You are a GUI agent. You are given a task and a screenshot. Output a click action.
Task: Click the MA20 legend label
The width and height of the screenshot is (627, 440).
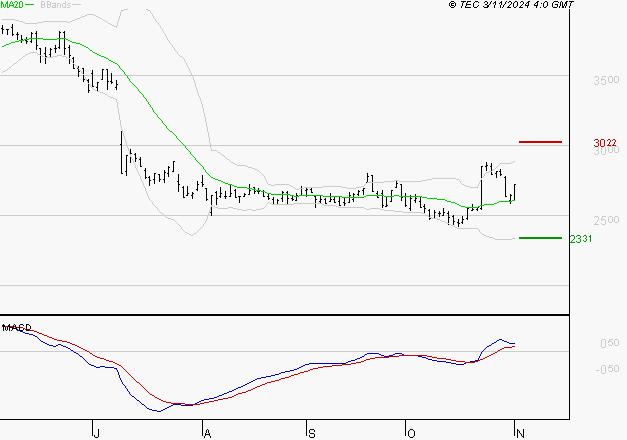coord(12,5)
